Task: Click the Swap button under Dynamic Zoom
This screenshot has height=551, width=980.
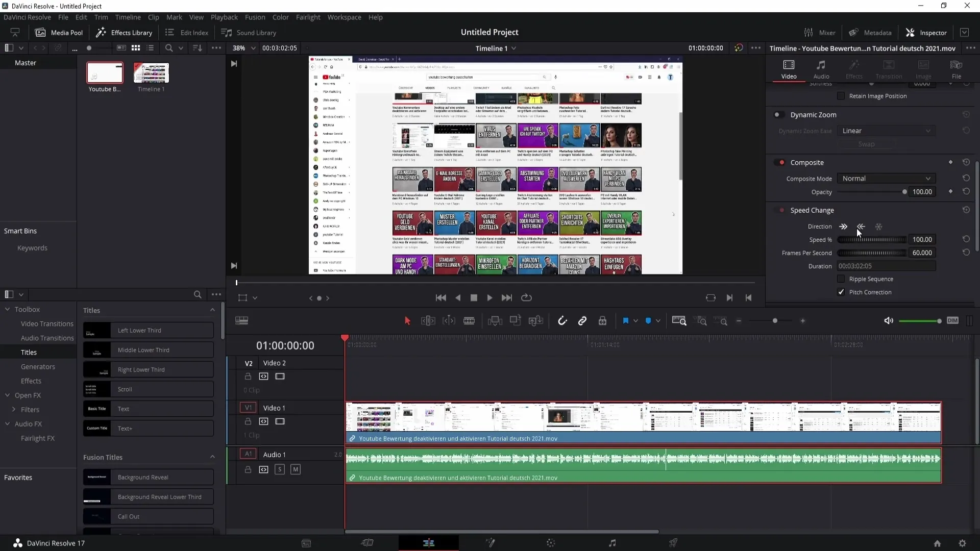Action: tap(868, 145)
